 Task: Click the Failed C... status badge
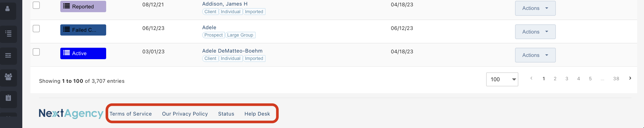coord(83,30)
